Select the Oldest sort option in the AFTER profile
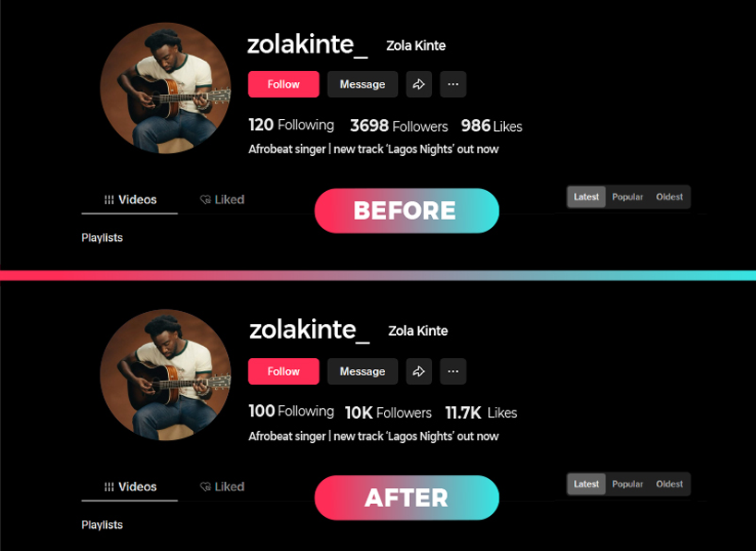756x551 pixels. coord(669,484)
